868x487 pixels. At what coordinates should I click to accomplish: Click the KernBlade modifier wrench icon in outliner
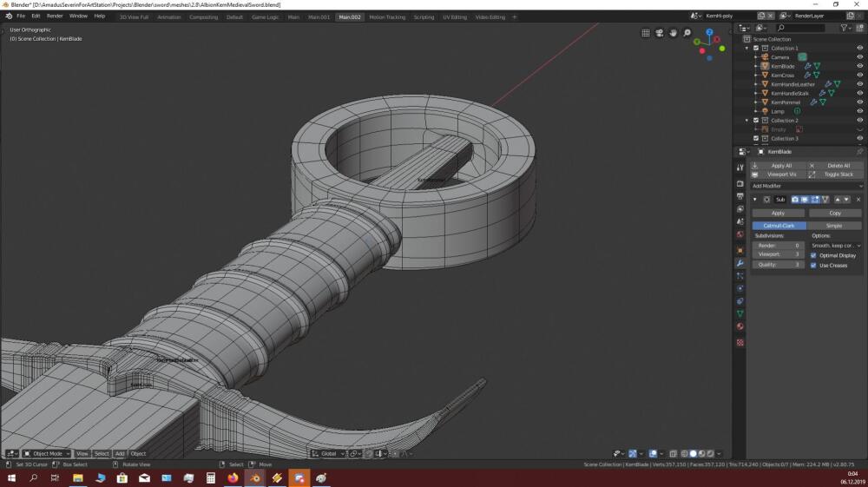[807, 66]
